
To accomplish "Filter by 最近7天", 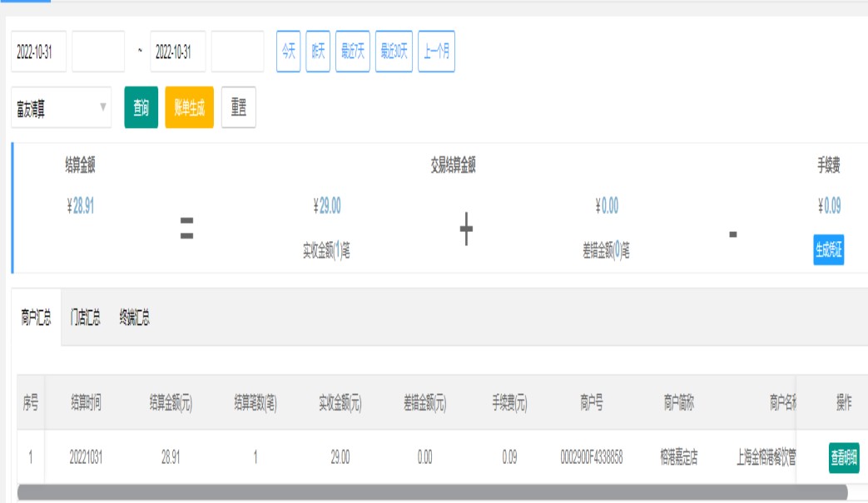I will pyautogui.click(x=353, y=52).
